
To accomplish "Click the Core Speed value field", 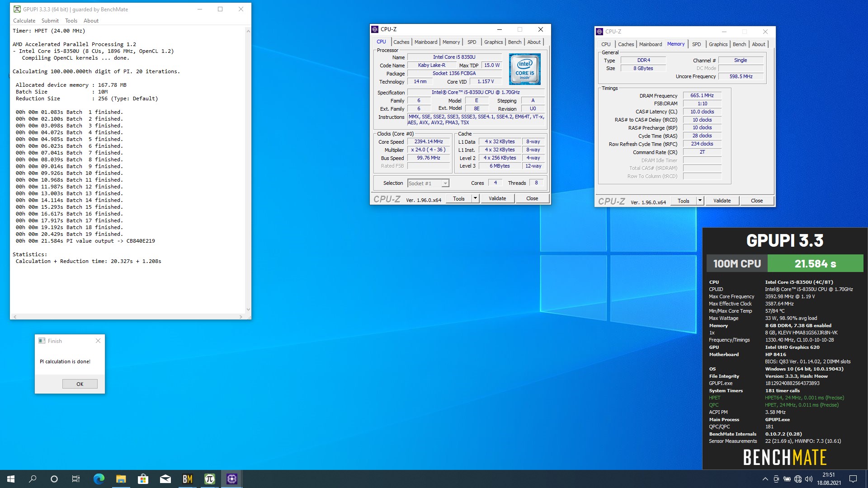I will 429,142.
